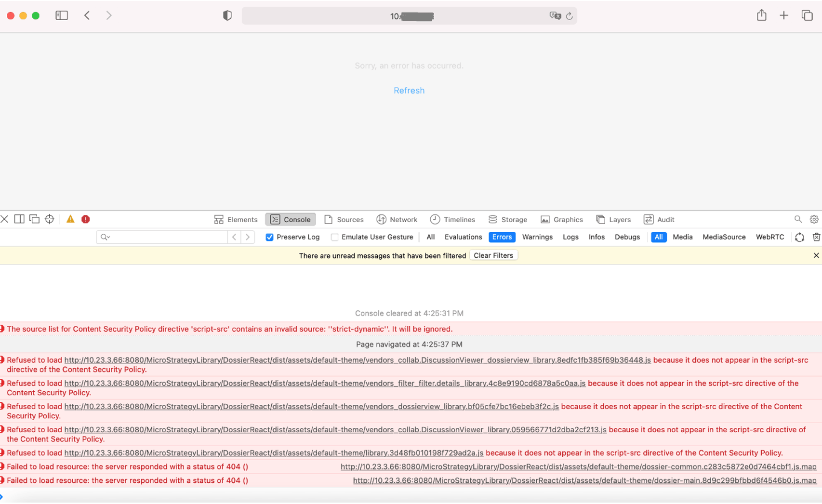Uncheck the Preserve Log checkbox

(x=270, y=237)
